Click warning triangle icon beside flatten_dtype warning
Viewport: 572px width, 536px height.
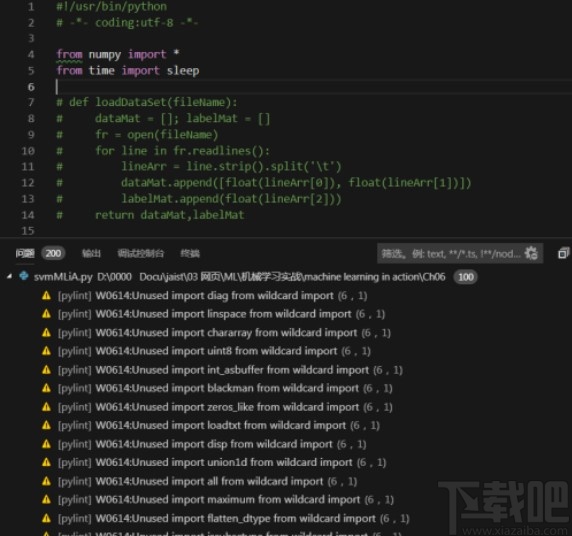tap(46, 518)
